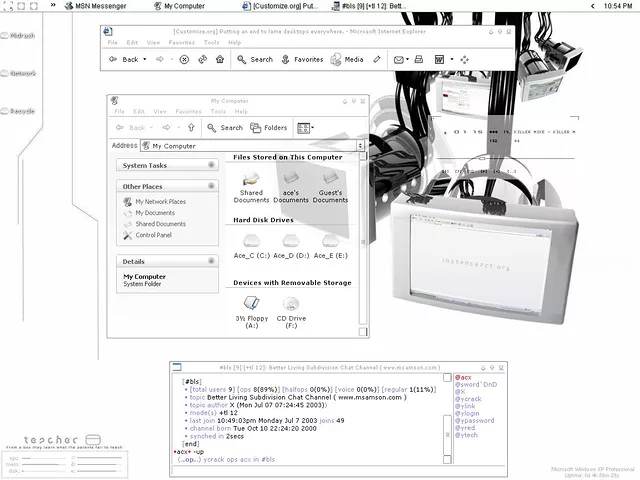Open the Views dropdown in My Computer toolbar

(x=304, y=128)
